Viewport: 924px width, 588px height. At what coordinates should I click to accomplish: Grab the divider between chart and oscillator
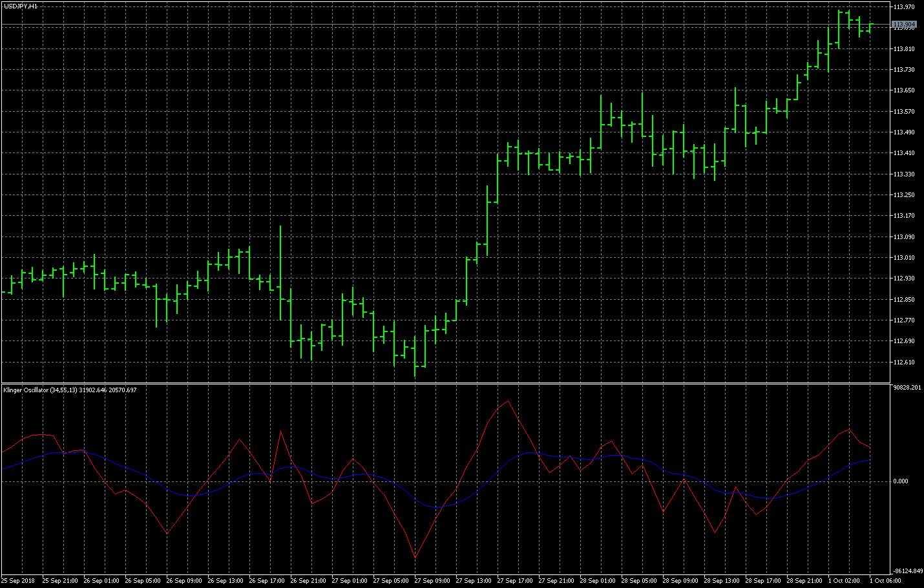pyautogui.click(x=452, y=383)
